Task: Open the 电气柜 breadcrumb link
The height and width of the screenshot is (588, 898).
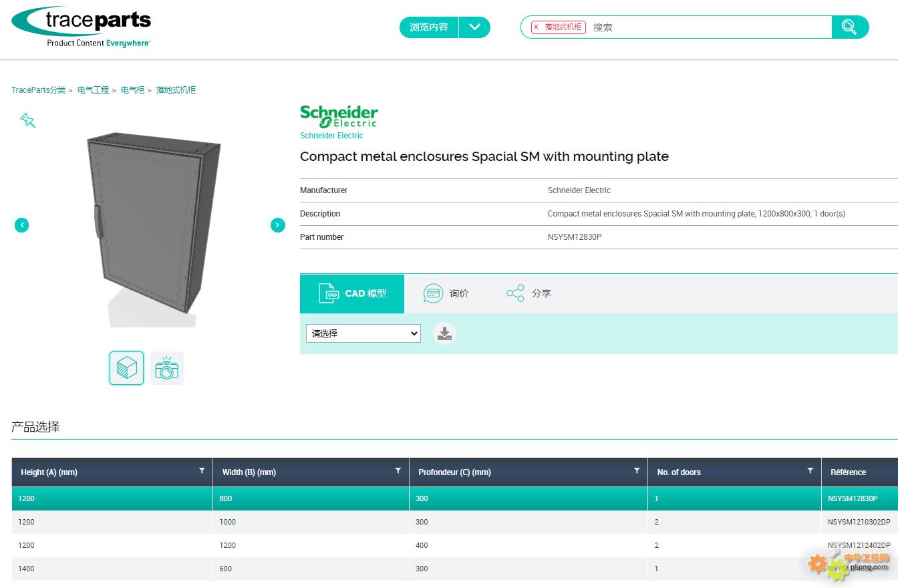Action: [x=132, y=90]
